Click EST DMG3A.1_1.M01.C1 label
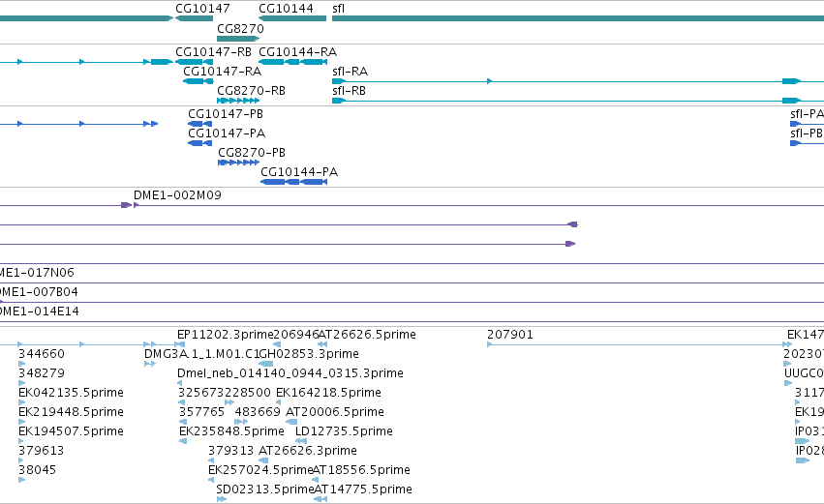Image resolution: width=824 pixels, height=504 pixels. coord(201,354)
